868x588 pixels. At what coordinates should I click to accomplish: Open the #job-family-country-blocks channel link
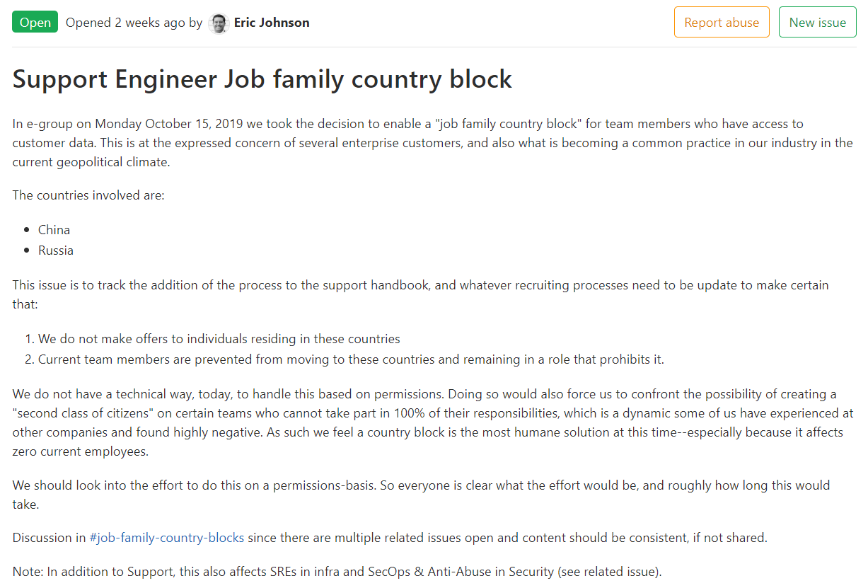click(x=167, y=538)
